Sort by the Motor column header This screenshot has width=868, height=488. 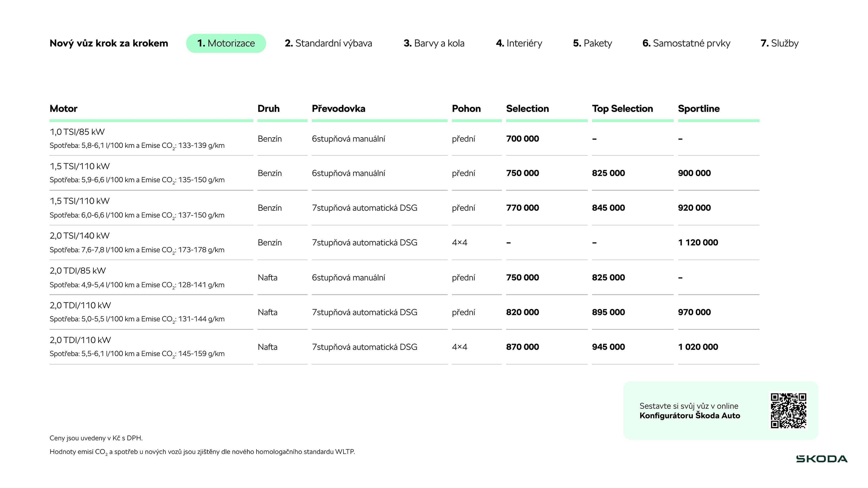[63, 108]
